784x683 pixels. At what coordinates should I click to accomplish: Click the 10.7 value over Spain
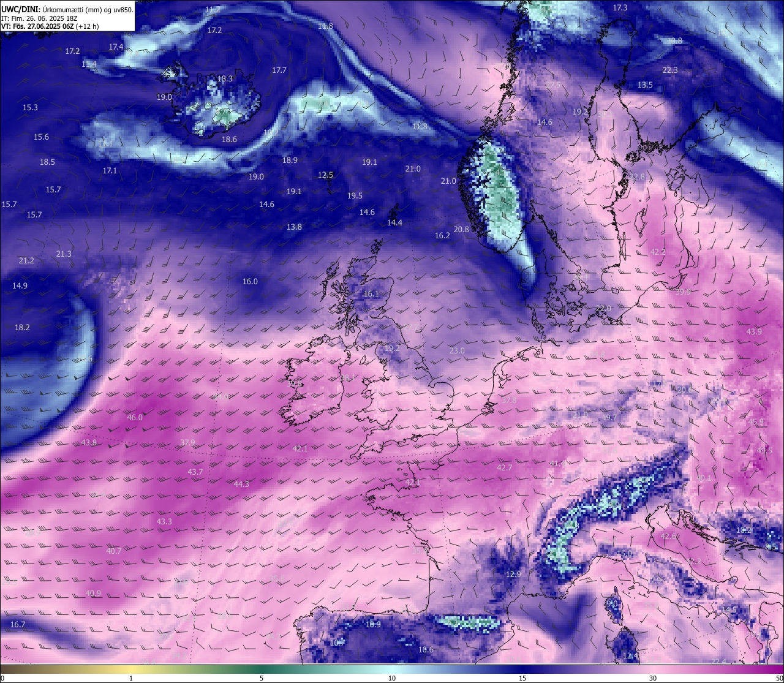point(337,643)
